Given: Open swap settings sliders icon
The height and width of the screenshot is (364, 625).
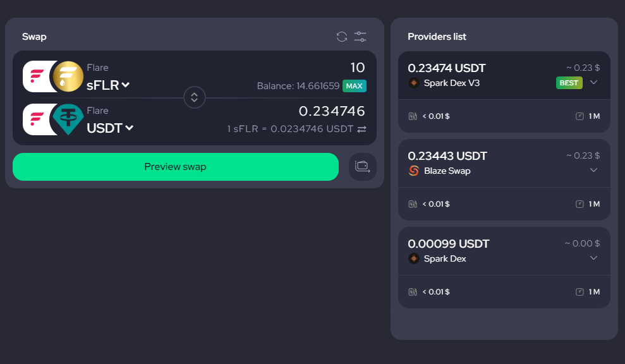Looking at the screenshot, I should pyautogui.click(x=360, y=37).
